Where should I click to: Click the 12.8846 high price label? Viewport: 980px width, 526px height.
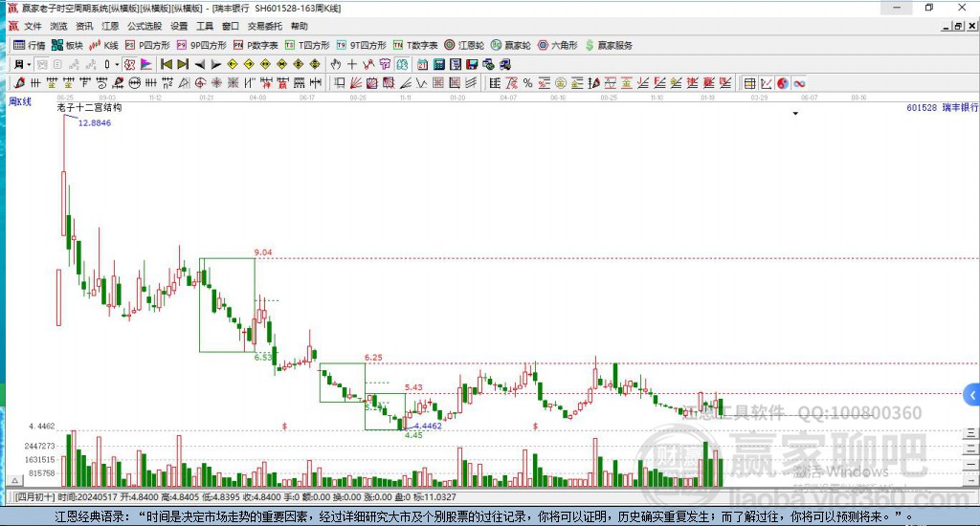pos(95,123)
